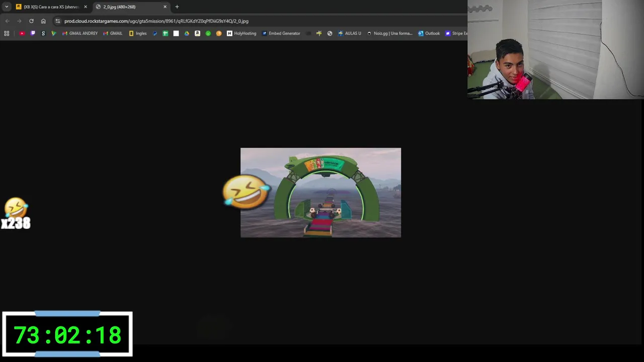Open the HolyHosting bookmark
The image size is (644, 362).
pos(242,33)
